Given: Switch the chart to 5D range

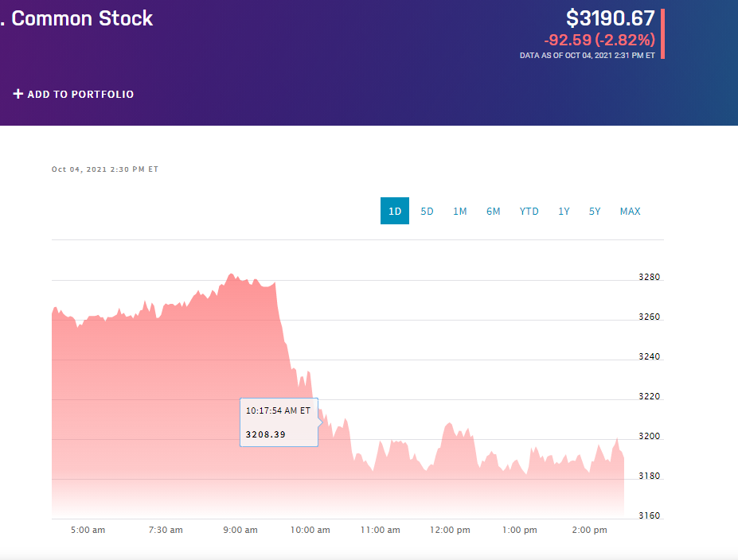Looking at the screenshot, I should [x=427, y=211].
